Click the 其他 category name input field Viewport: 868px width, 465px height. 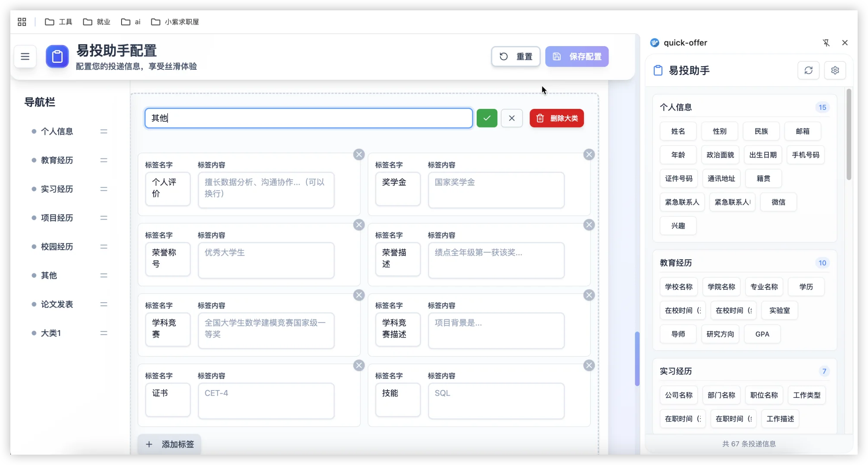309,118
